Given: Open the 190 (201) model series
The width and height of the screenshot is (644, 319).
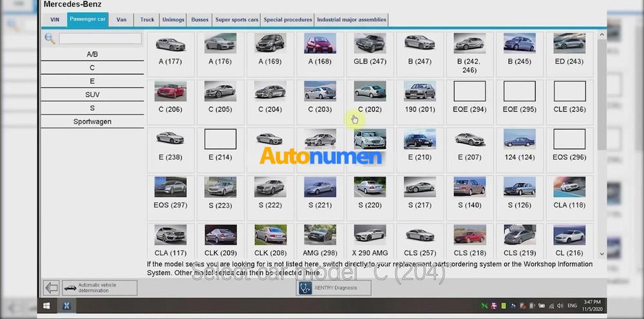Looking at the screenshot, I should pos(420,102).
